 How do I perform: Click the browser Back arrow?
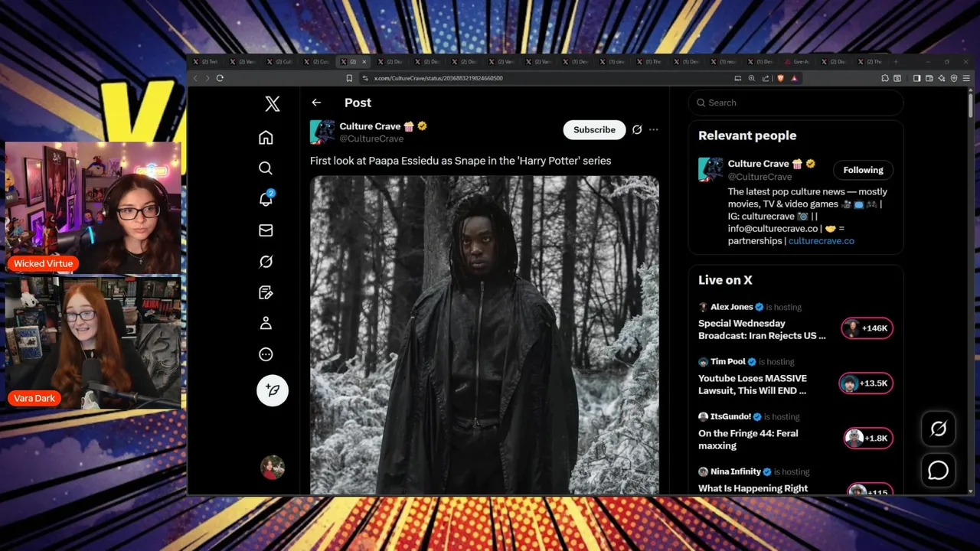point(195,78)
